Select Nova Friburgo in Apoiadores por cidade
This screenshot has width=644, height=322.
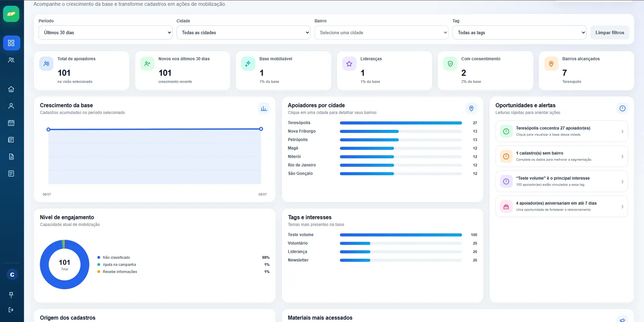(382, 131)
